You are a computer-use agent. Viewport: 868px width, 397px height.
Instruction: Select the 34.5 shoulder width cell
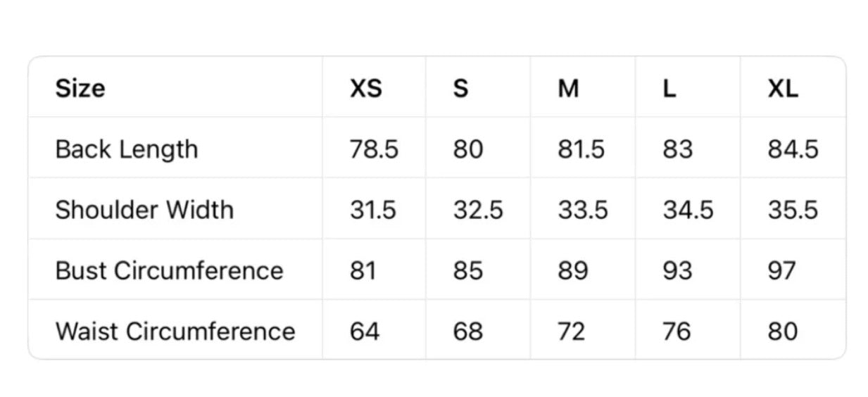click(x=688, y=210)
